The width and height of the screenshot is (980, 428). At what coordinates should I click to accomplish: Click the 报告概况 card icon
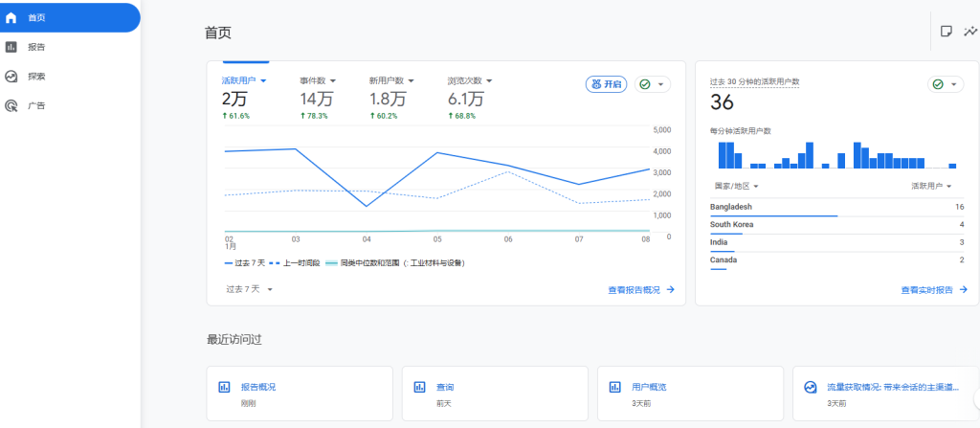[224, 388]
